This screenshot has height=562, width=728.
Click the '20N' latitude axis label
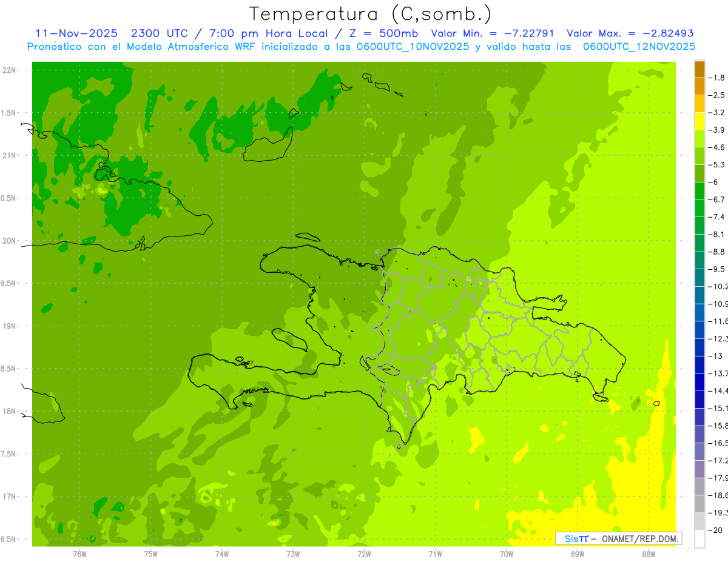point(9,241)
